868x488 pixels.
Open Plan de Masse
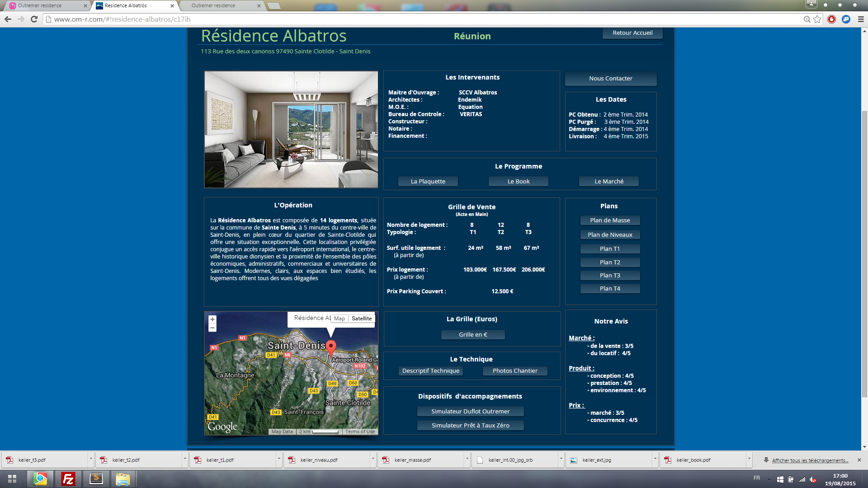(x=610, y=220)
